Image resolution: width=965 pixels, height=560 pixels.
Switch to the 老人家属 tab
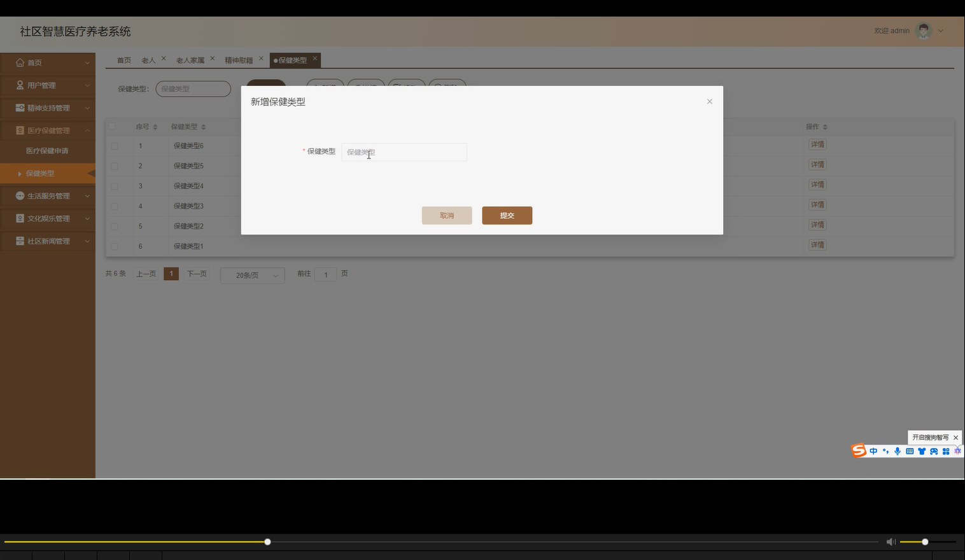[190, 60]
